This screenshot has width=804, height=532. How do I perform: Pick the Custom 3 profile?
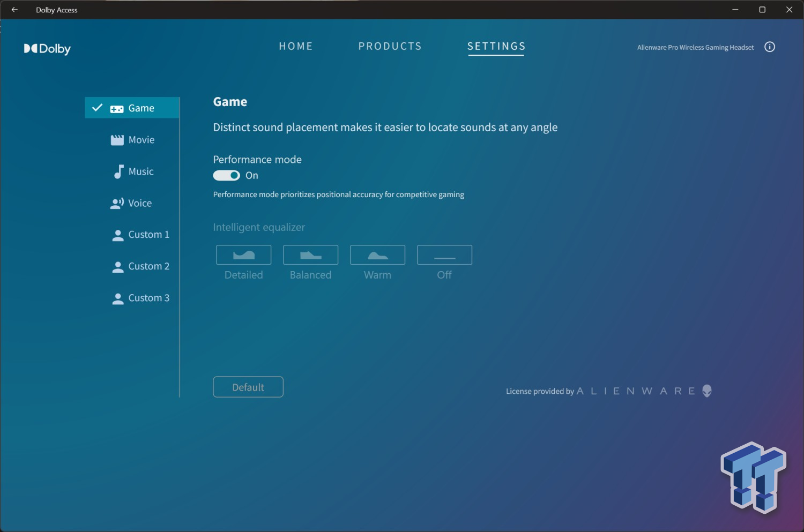(140, 298)
